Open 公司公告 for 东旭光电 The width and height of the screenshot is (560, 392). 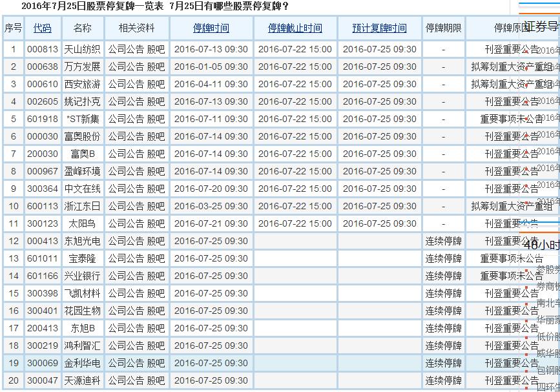click(126, 242)
